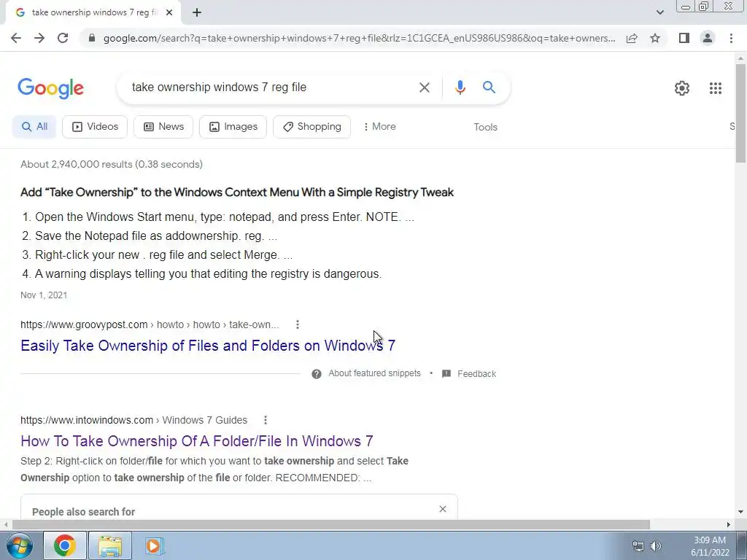Click the volume speaker tray icon
The width and height of the screenshot is (747, 560).
[x=656, y=546]
